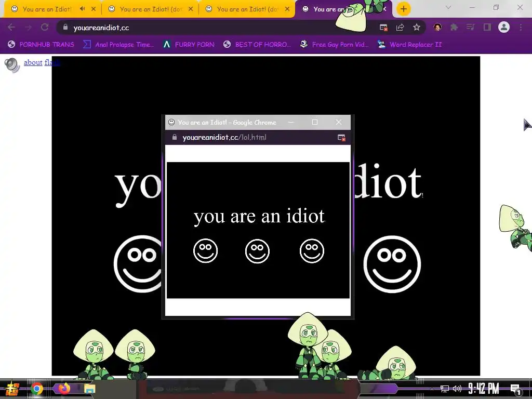Open the BEST OF HORRO bookmark
Screen dimensions: 532x399
point(258,45)
